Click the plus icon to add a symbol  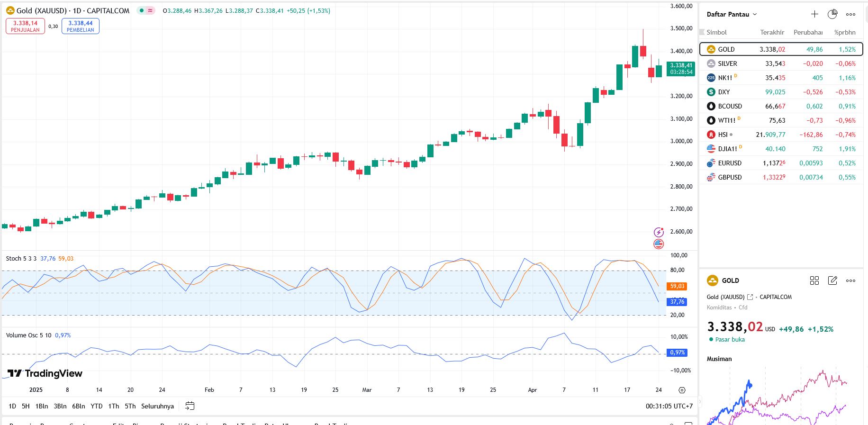tap(814, 14)
